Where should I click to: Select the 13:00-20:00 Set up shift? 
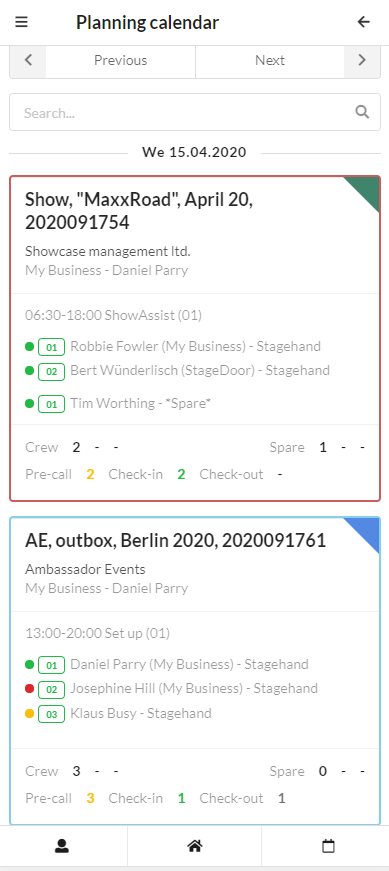pyautogui.click(x=98, y=633)
